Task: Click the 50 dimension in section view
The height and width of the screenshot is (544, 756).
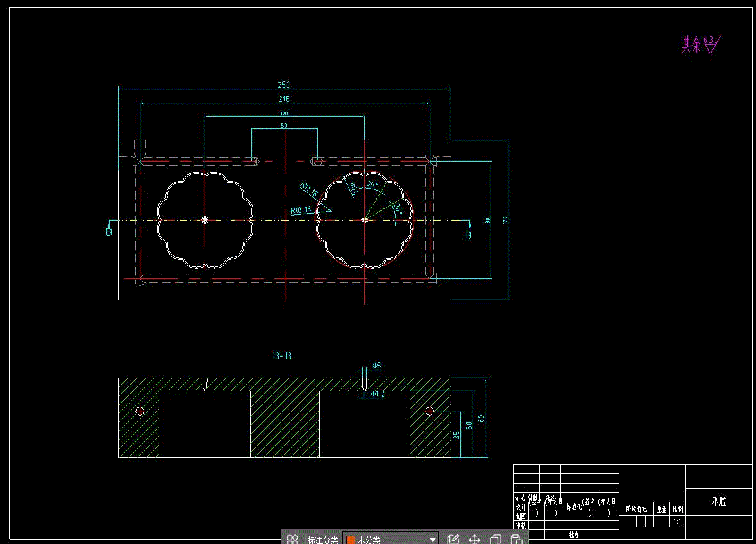Action: click(469, 425)
